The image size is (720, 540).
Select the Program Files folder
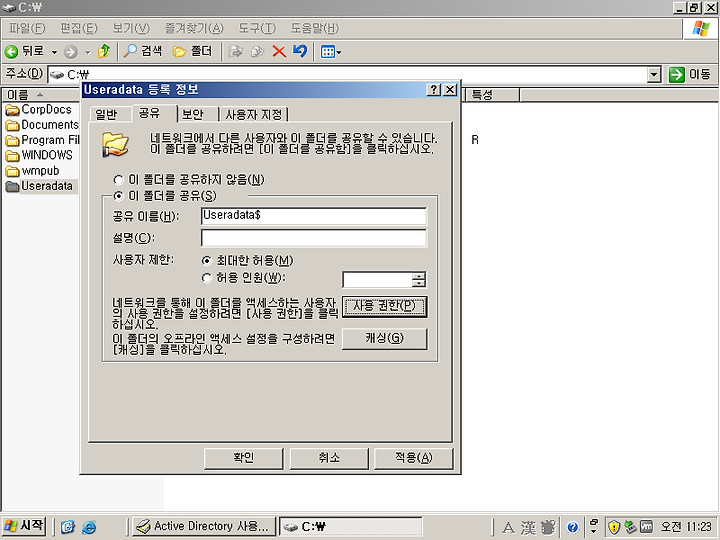pyautogui.click(x=42, y=140)
